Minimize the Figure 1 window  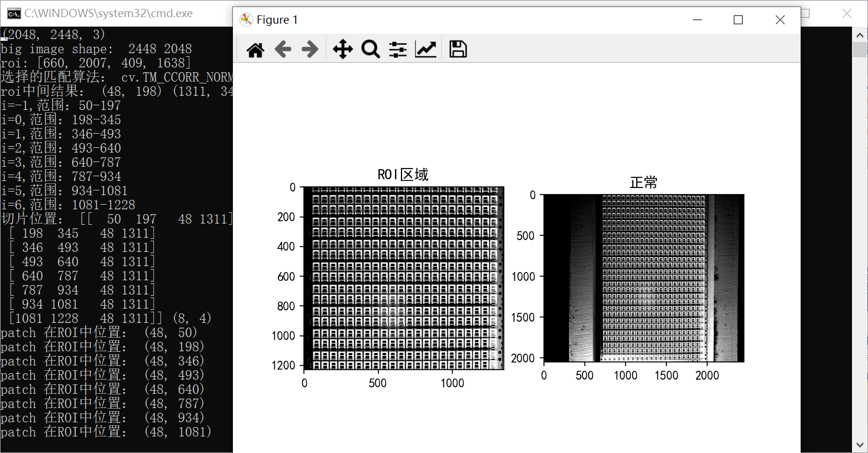[x=697, y=20]
